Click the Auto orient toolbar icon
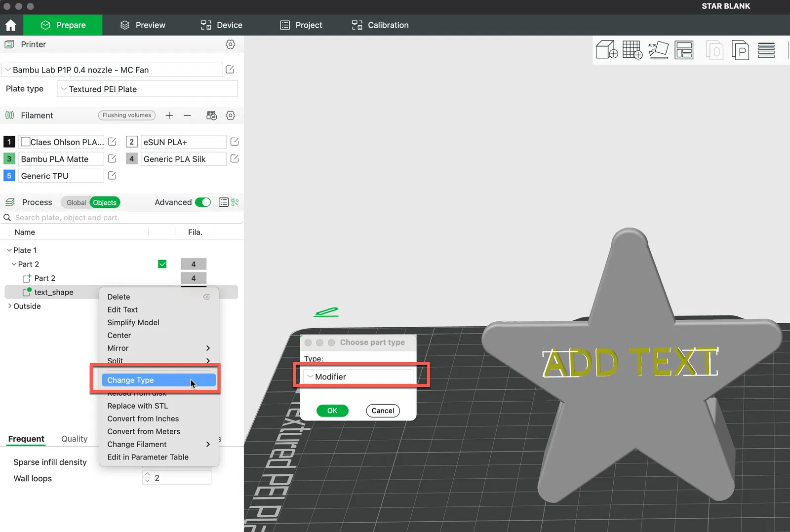Viewport: 790px width, 532px height. tap(658, 50)
